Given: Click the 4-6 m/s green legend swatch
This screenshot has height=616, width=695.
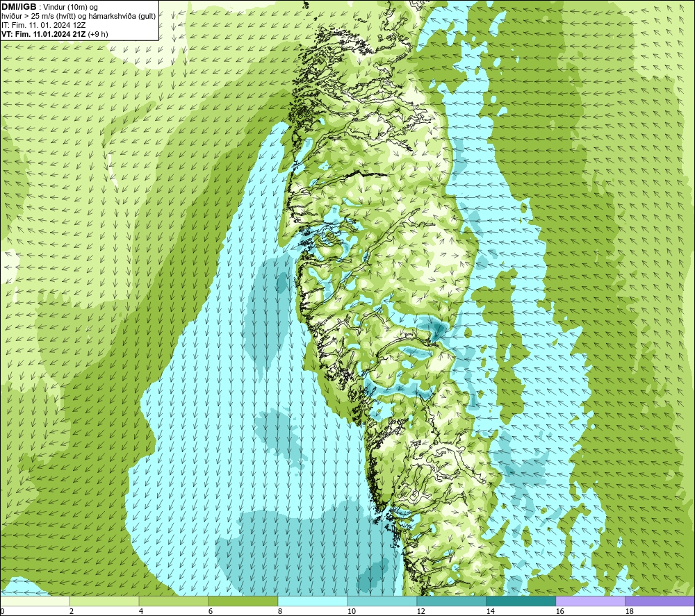Looking at the screenshot, I should (x=174, y=601).
